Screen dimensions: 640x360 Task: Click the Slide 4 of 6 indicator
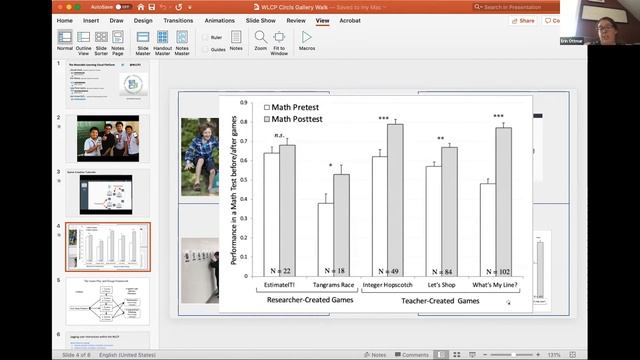pos(76,355)
